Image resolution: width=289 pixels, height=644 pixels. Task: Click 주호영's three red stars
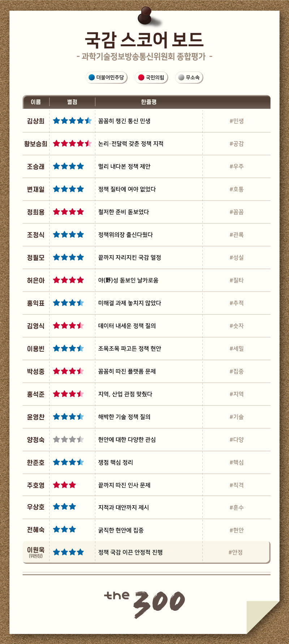pyautogui.click(x=64, y=485)
